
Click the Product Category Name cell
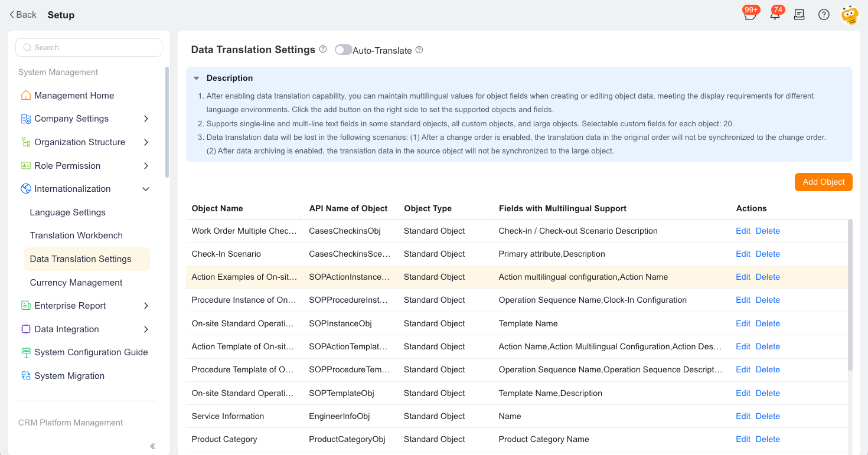tap(544, 439)
